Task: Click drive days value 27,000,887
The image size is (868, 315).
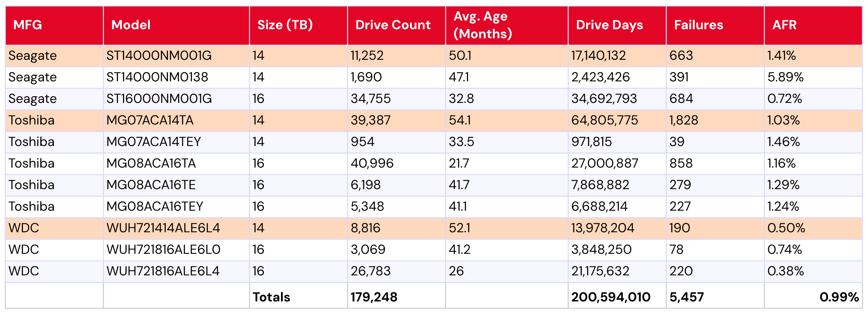Action: coord(605,163)
